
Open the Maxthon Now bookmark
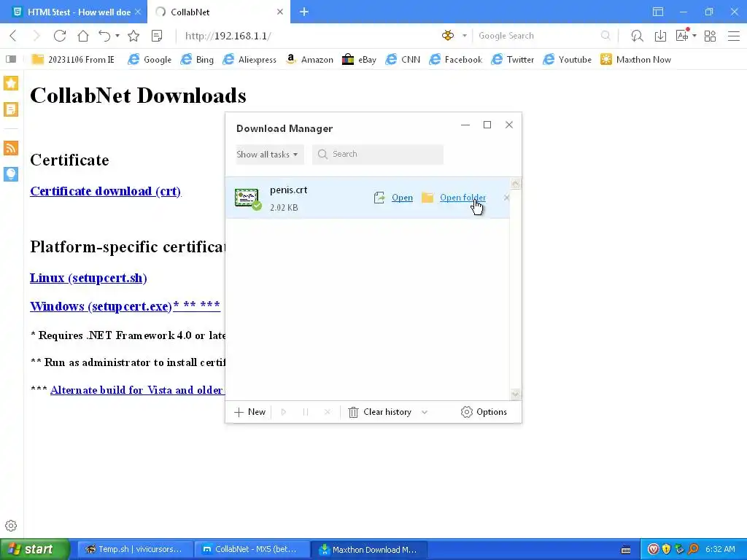tap(635, 59)
